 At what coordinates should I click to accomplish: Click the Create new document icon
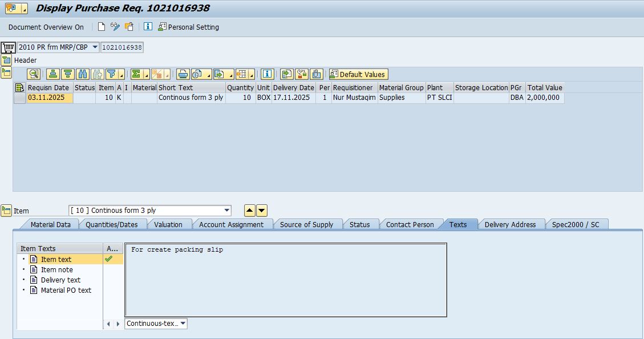[102, 27]
